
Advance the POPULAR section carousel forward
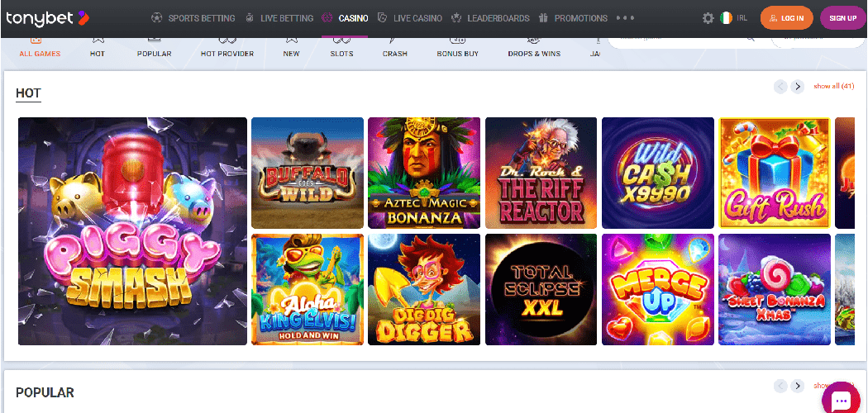click(798, 386)
